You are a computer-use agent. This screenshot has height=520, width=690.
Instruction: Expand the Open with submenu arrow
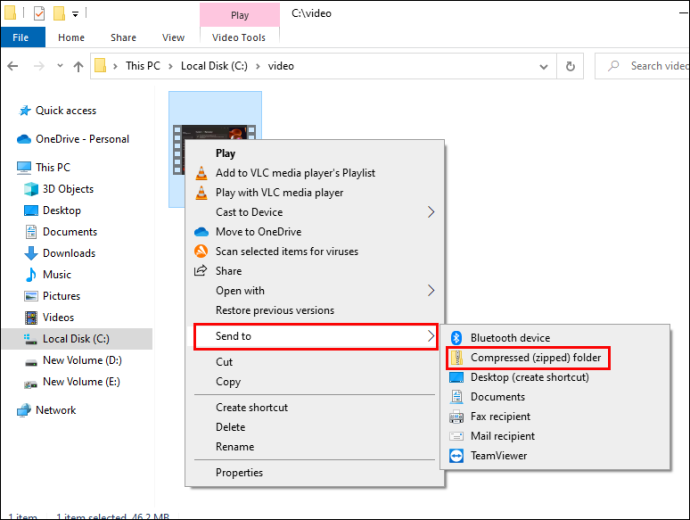(x=431, y=290)
